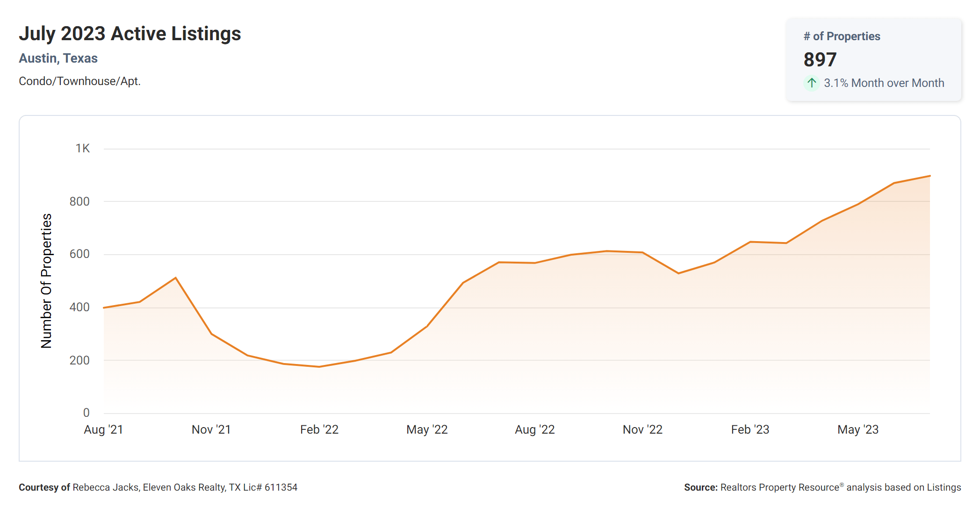The width and height of the screenshot is (980, 514).
Task: Click the May '23 x-axis label
Action: coord(858,429)
